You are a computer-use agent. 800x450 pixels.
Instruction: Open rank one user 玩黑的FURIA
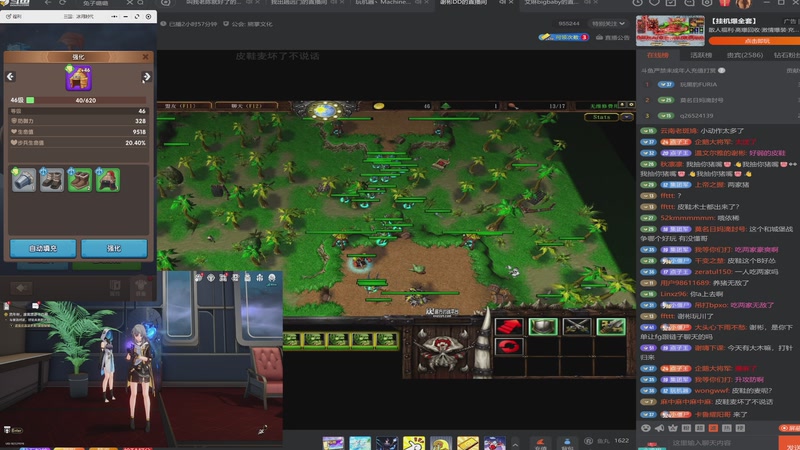point(698,84)
